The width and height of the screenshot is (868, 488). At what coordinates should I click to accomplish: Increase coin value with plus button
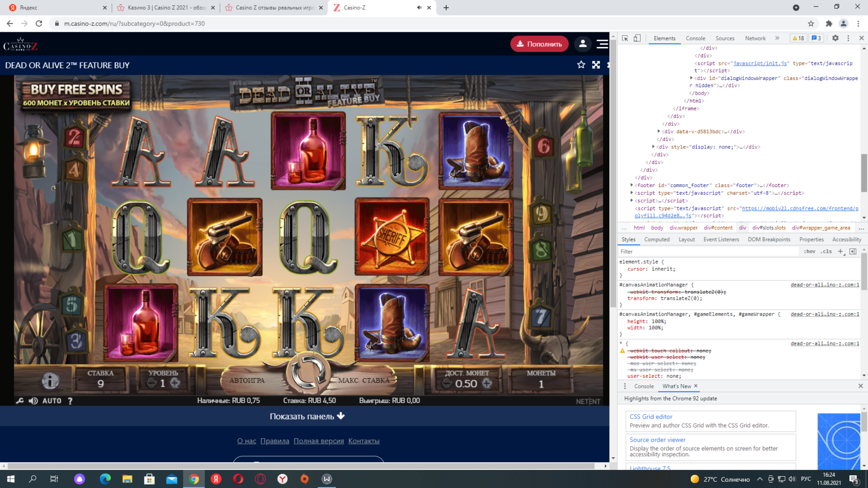pos(487,384)
